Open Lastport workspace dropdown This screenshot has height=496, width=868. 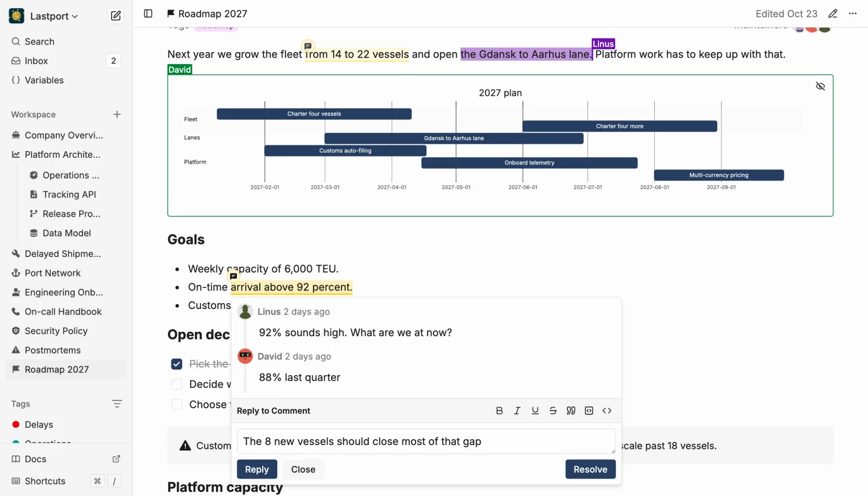pos(44,16)
